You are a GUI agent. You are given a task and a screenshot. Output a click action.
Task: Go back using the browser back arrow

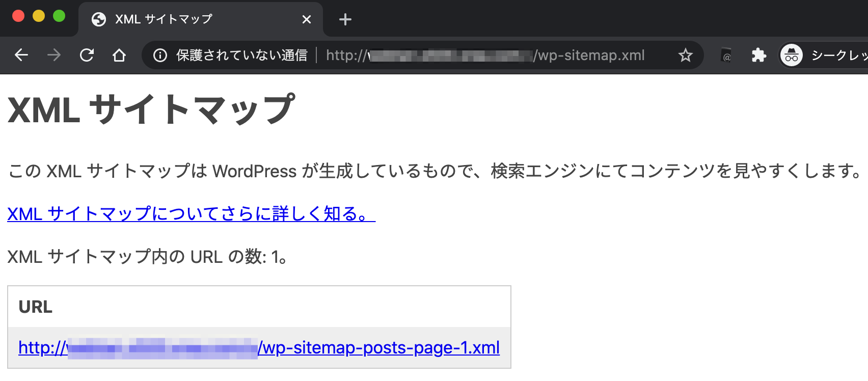21,55
